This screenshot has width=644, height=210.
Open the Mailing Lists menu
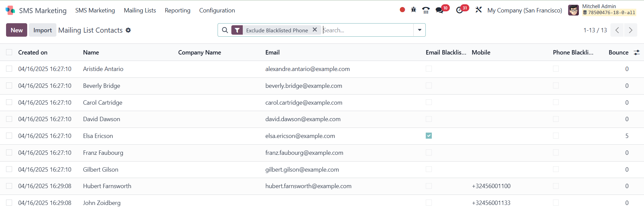140,10
